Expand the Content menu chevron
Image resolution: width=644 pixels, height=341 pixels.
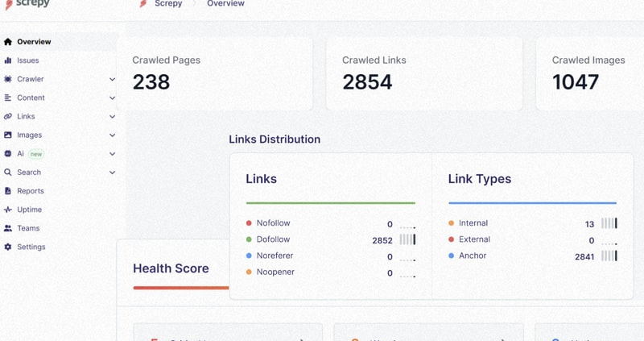click(112, 98)
